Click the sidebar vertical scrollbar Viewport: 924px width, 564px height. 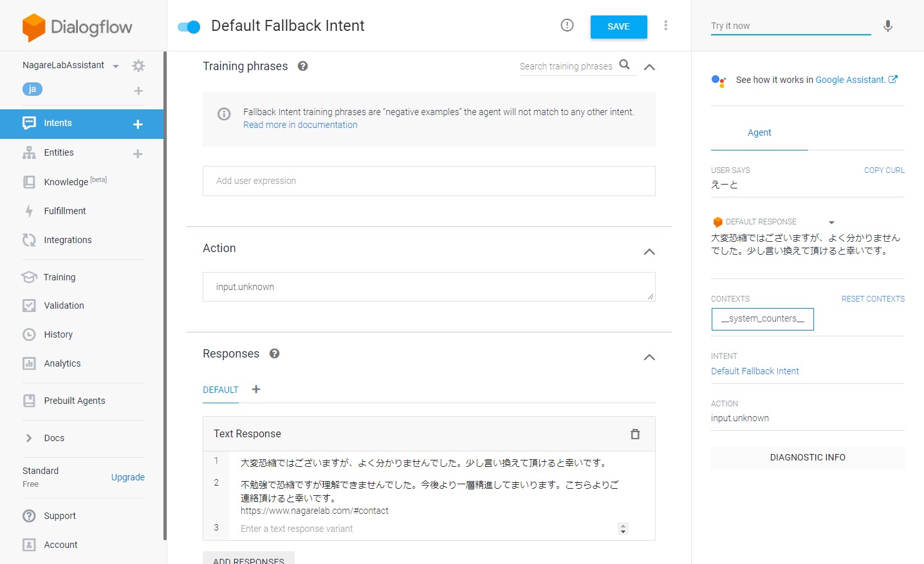click(165, 296)
